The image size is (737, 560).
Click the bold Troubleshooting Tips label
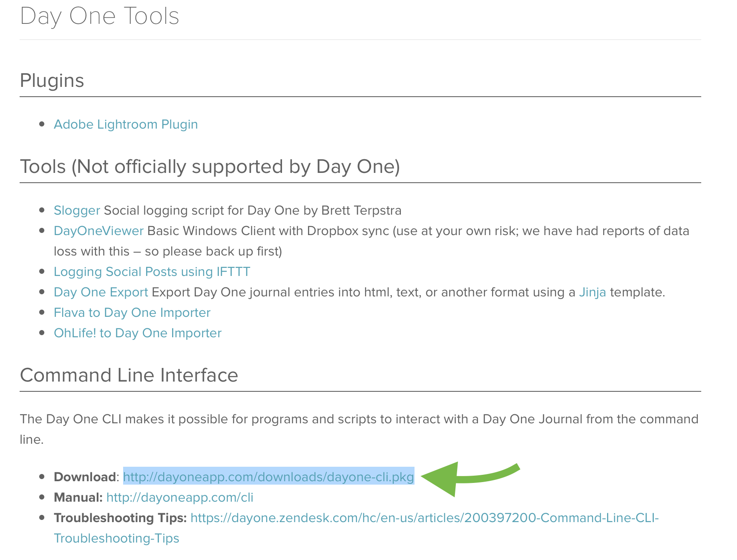tap(120, 518)
